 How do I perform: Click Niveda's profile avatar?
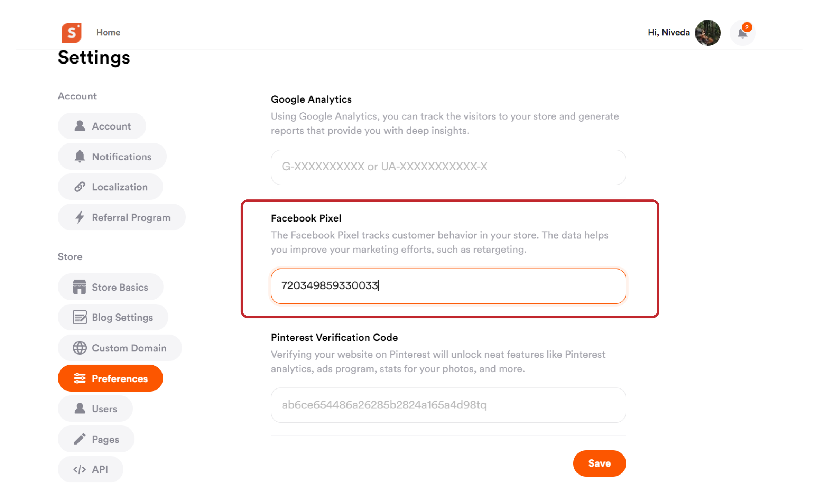(707, 33)
